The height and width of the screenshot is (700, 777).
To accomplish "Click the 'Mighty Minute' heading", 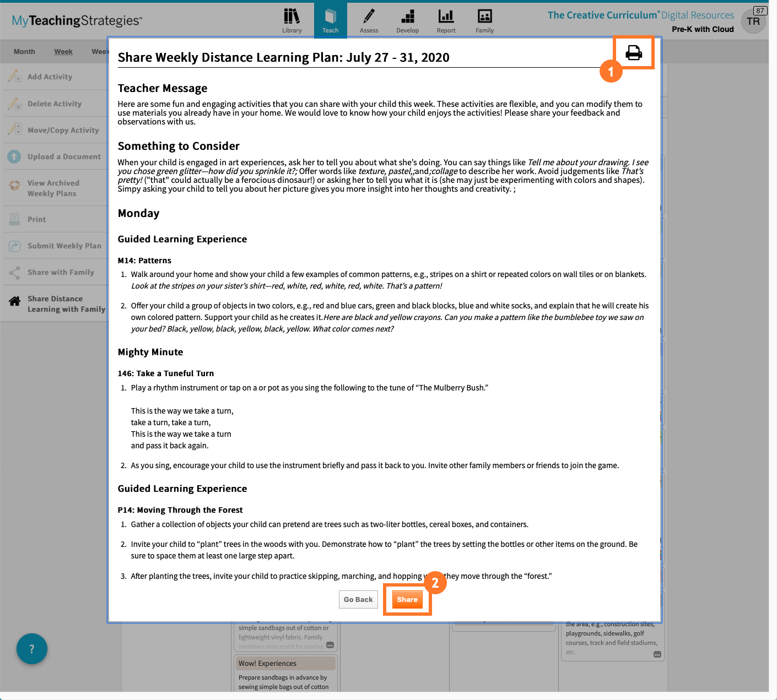I will [150, 352].
